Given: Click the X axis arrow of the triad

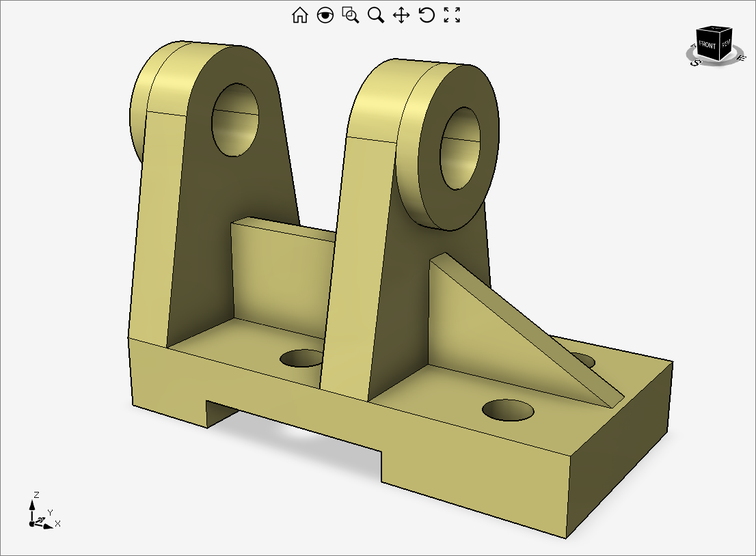Looking at the screenshot, I should tap(49, 526).
